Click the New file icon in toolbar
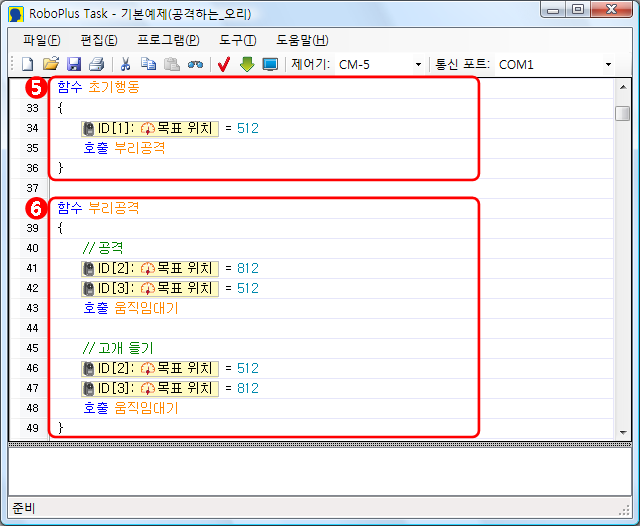Image resolution: width=640 pixels, height=526 pixels. 28,64
